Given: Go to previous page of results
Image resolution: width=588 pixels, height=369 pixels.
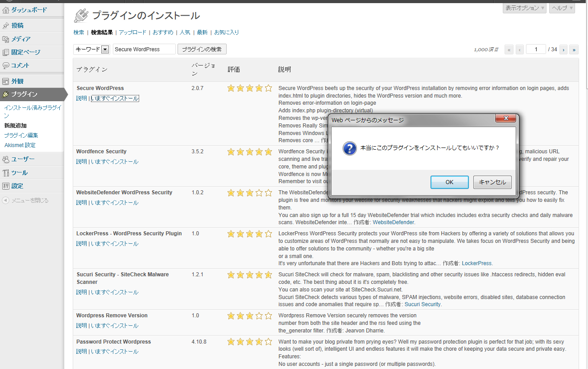Looking at the screenshot, I should (x=520, y=49).
